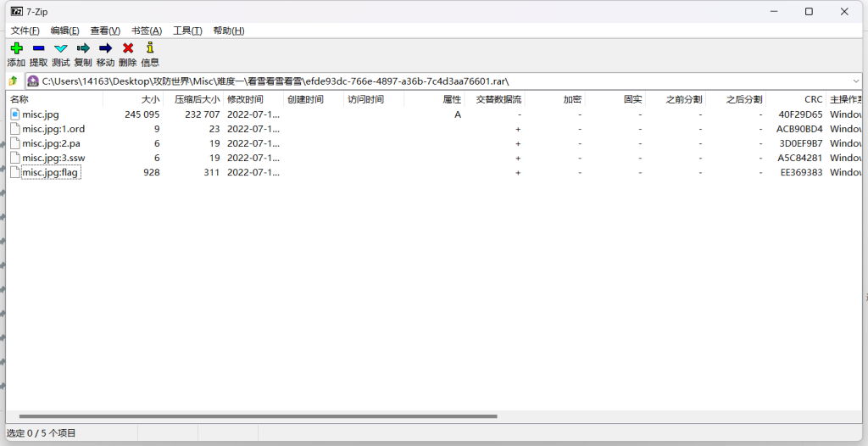Viewport: 868px width, 446px height.
Task: Click the Copy (复制) toolbar icon
Action: (83, 49)
